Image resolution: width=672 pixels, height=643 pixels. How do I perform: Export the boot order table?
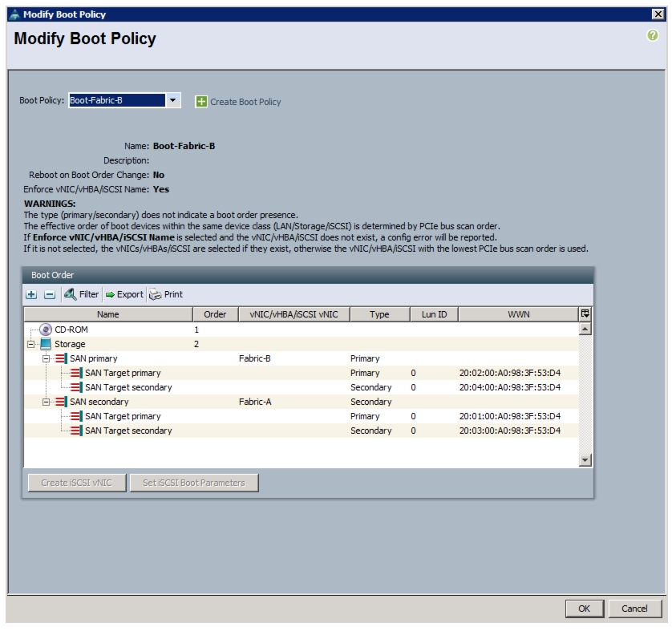pos(124,294)
